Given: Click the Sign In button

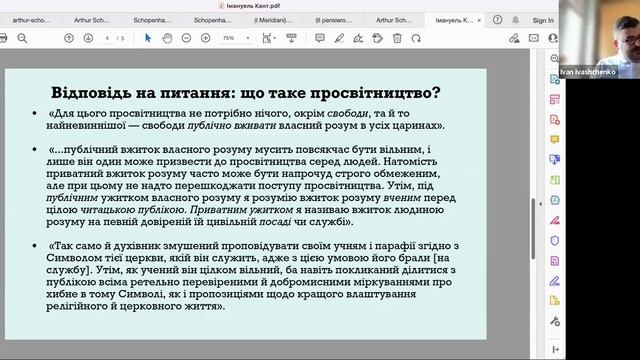Looking at the screenshot, I should tap(543, 20).
